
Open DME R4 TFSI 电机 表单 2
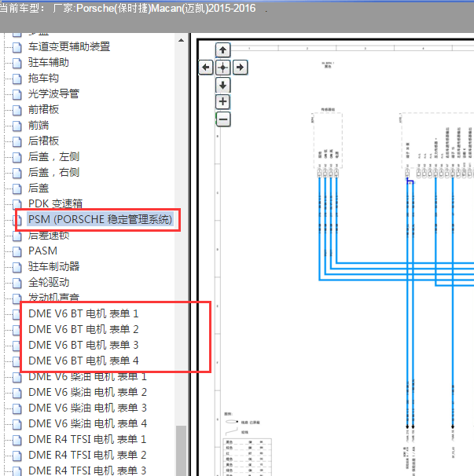pos(87,455)
